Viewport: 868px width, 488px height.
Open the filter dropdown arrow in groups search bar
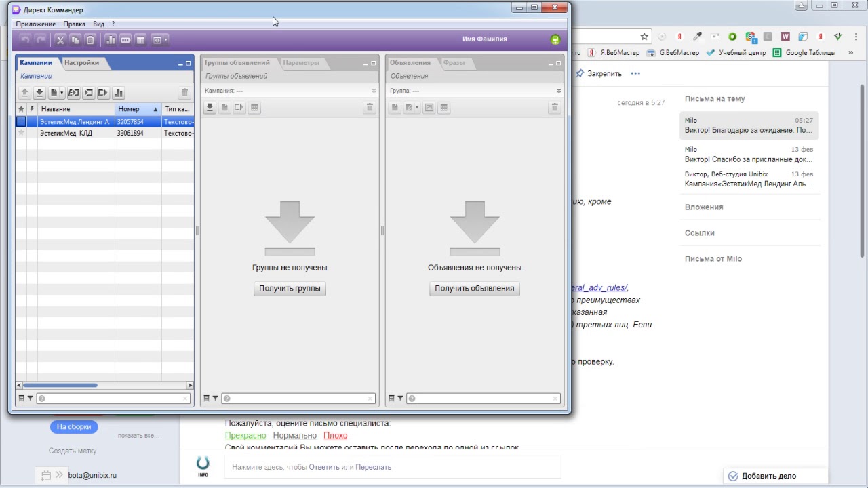pyautogui.click(x=215, y=399)
